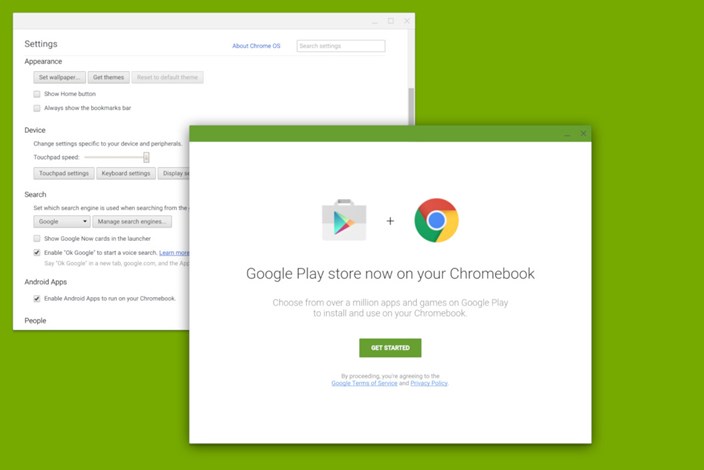Screen dimensions: 704x470
Task: Uncheck Enable Android Apps on Chromebook
Action: (x=37, y=299)
